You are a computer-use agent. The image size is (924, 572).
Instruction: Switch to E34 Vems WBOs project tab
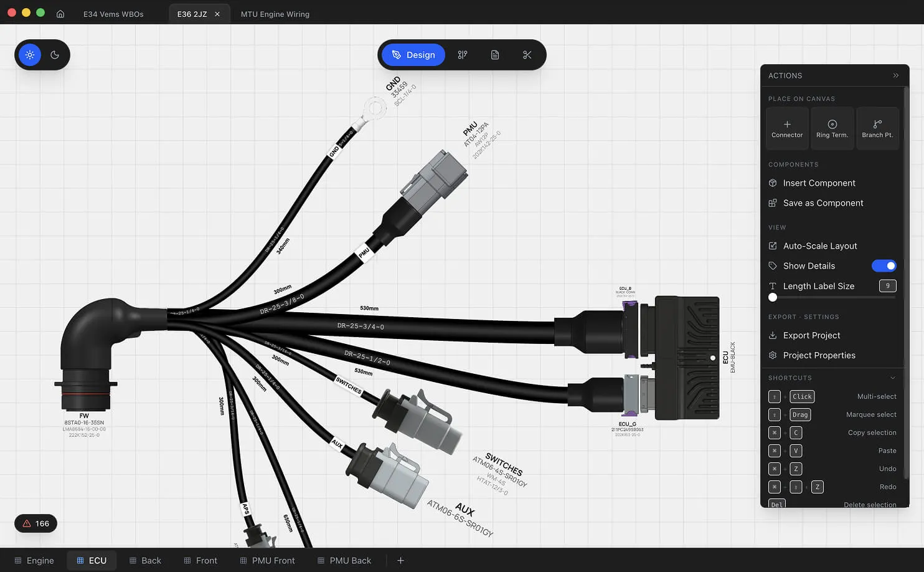(113, 14)
